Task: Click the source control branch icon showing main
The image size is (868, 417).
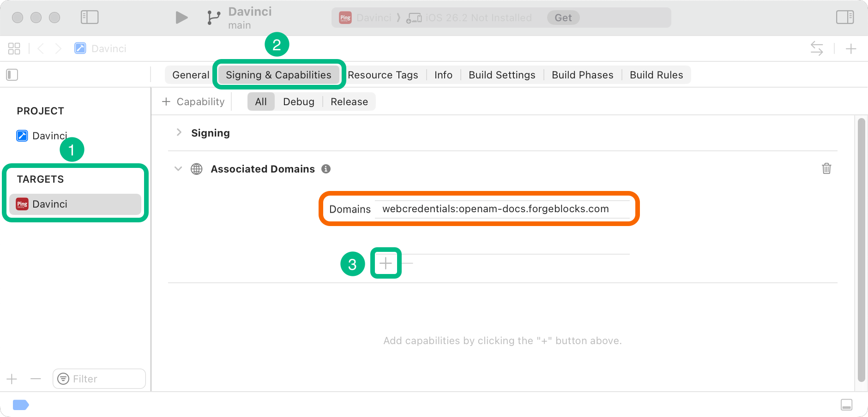Action: coord(213,17)
